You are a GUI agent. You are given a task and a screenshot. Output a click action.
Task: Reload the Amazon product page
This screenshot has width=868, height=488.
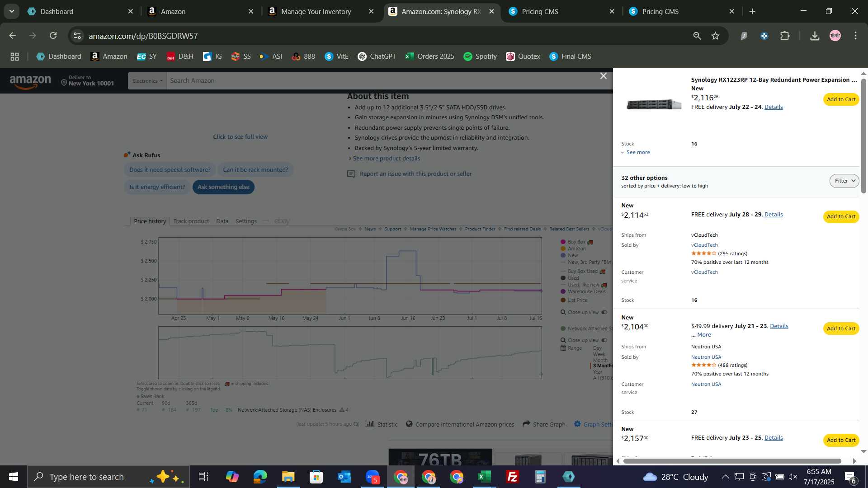click(x=53, y=36)
